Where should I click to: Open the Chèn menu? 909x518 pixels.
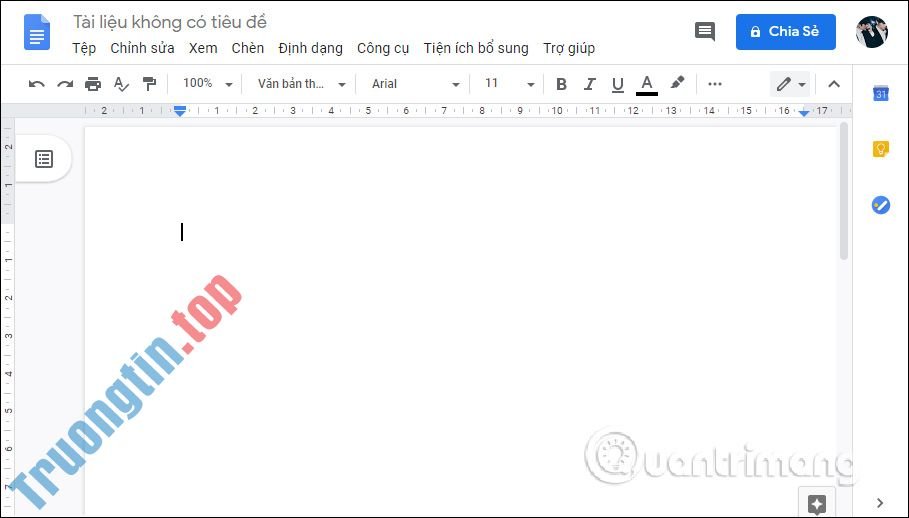click(248, 48)
